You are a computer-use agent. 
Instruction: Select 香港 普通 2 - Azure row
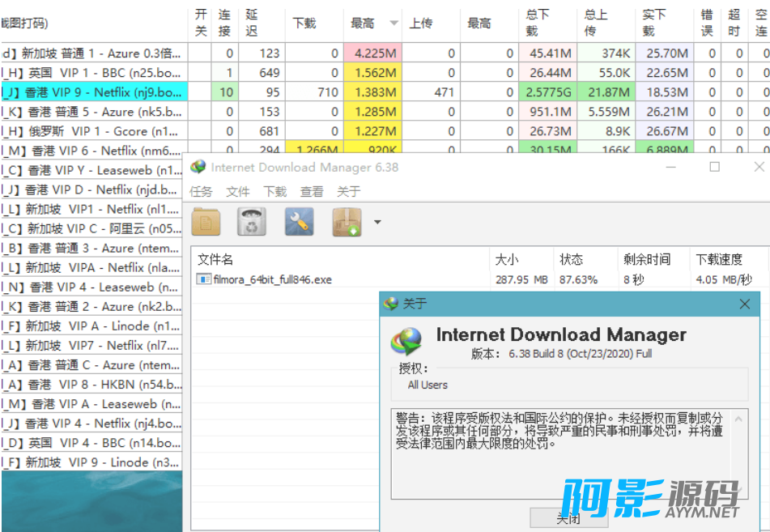[x=91, y=307]
